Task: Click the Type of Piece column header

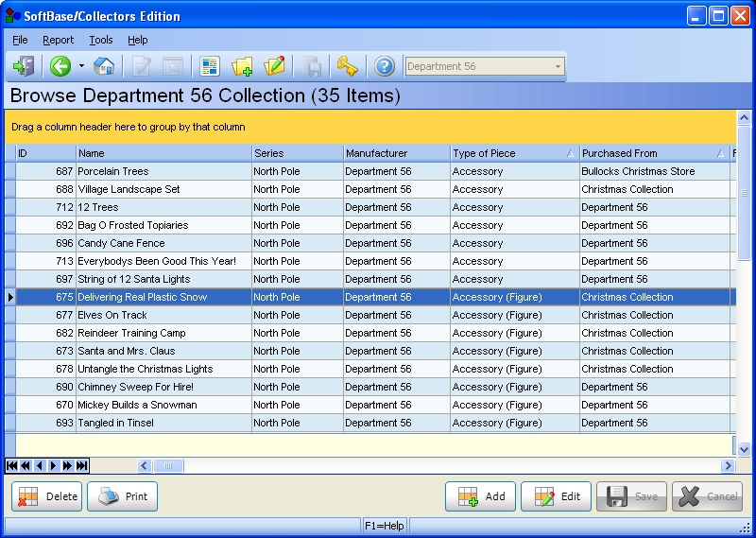Action: tap(514, 153)
